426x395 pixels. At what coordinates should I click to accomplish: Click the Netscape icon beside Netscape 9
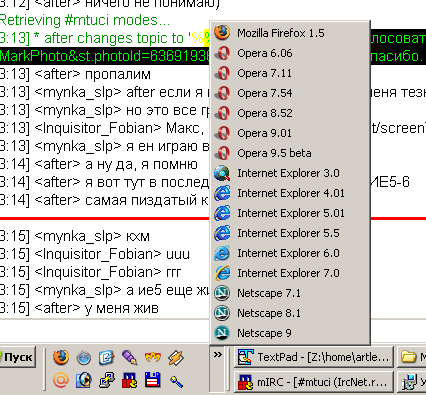222,333
